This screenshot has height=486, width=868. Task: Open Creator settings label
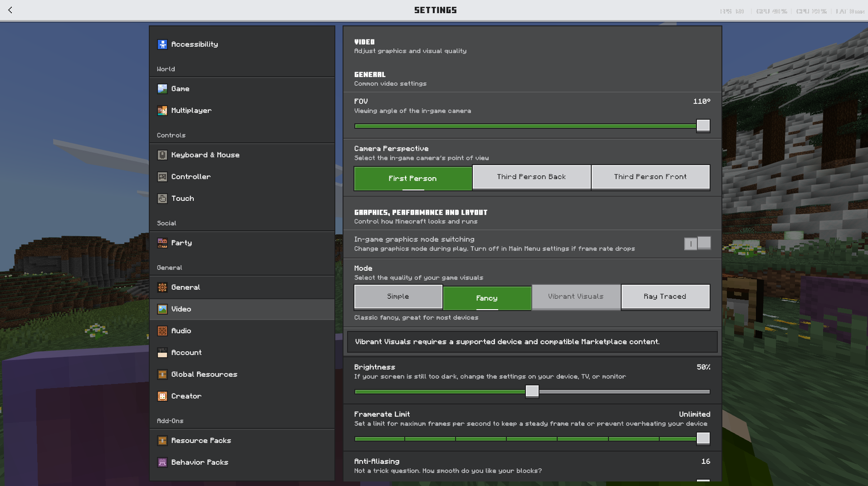(x=186, y=396)
